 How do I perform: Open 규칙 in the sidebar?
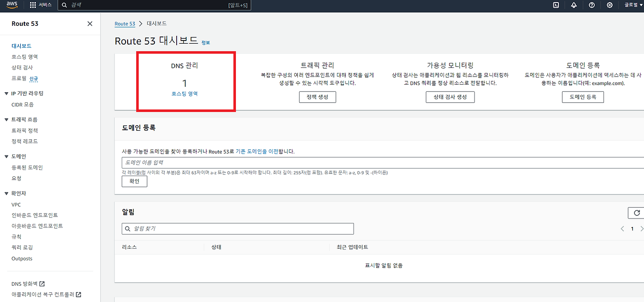17,237
